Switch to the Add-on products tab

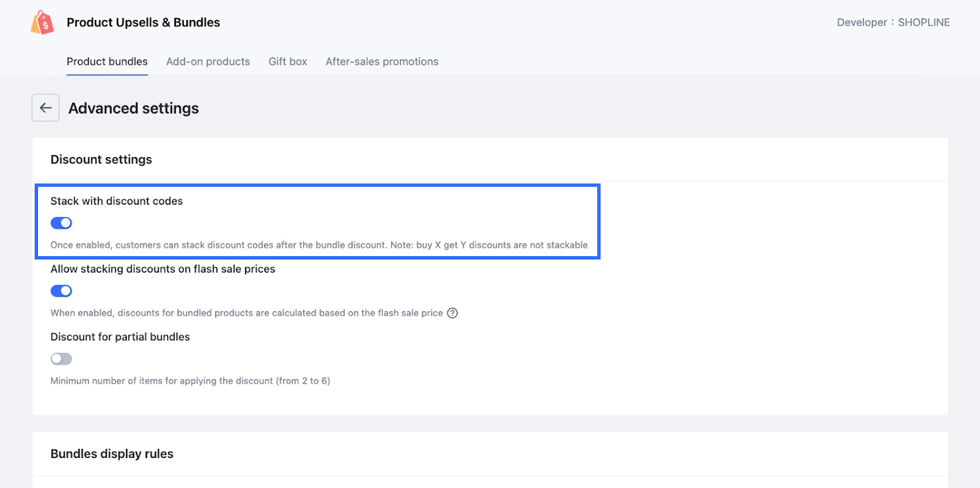click(208, 61)
